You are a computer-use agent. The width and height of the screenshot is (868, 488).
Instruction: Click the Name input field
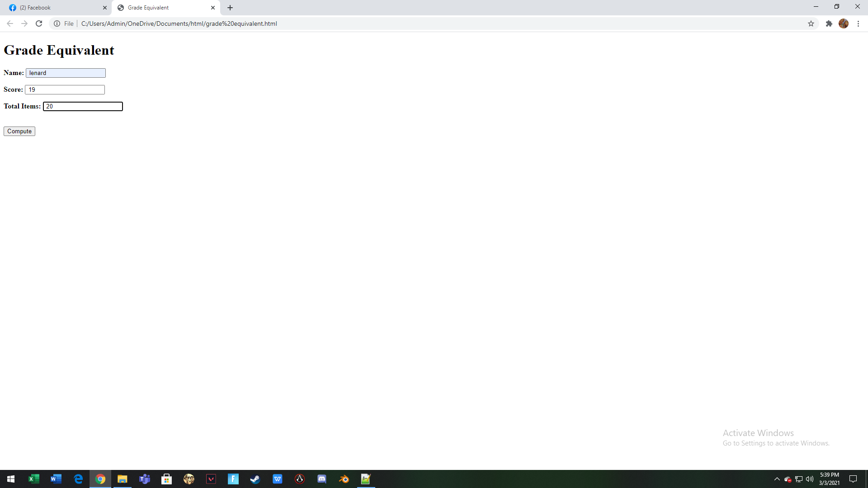click(66, 73)
